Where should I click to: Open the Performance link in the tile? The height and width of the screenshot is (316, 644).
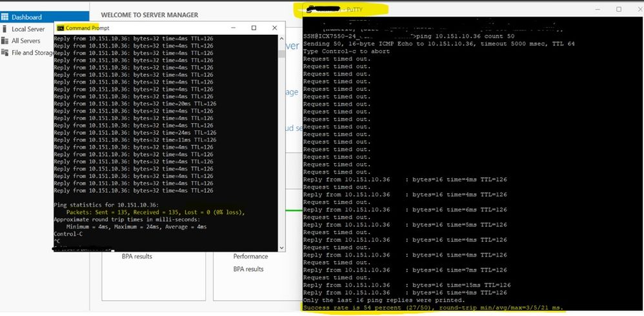tap(250, 257)
